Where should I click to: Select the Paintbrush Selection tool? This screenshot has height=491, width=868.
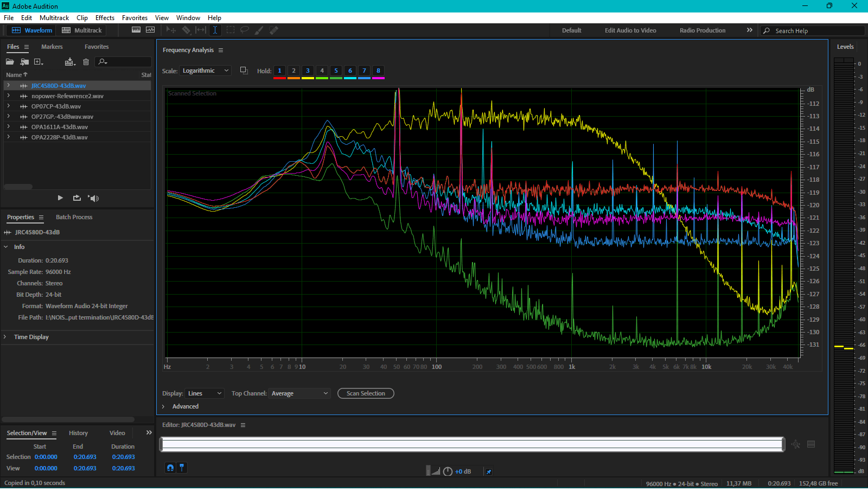click(x=259, y=30)
